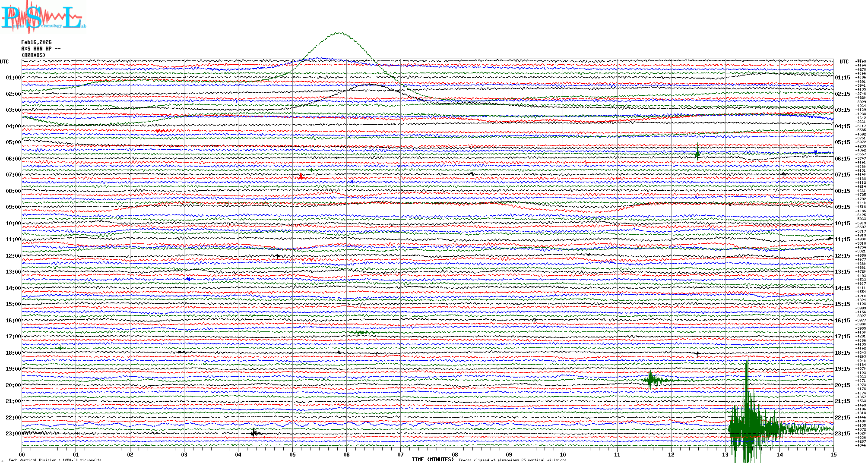Click the 12:00 hour label on left axis
Image resolution: width=868 pixels, height=466 pixels.
pos(13,256)
